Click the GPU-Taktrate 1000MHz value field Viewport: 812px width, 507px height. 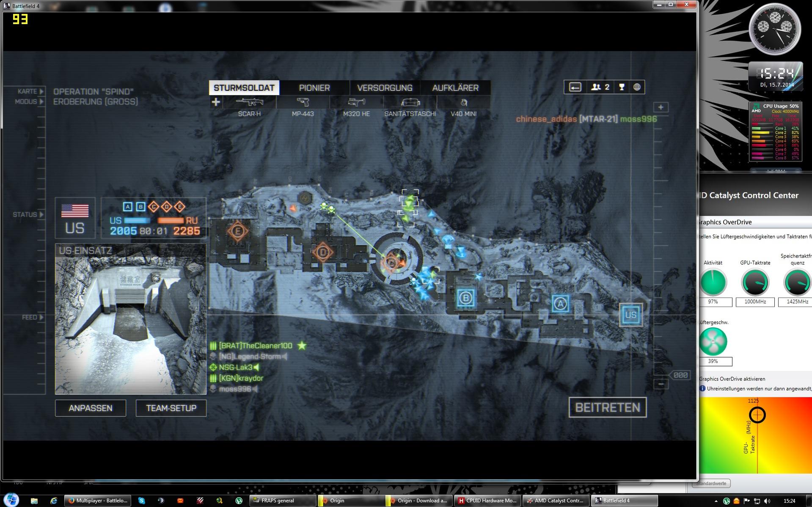click(755, 302)
